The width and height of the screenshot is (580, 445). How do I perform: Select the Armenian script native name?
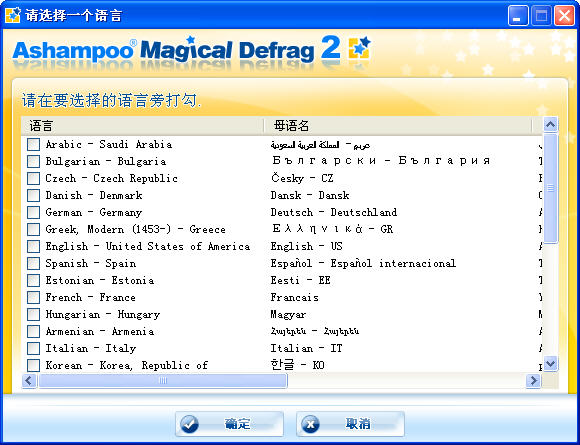pos(314,331)
